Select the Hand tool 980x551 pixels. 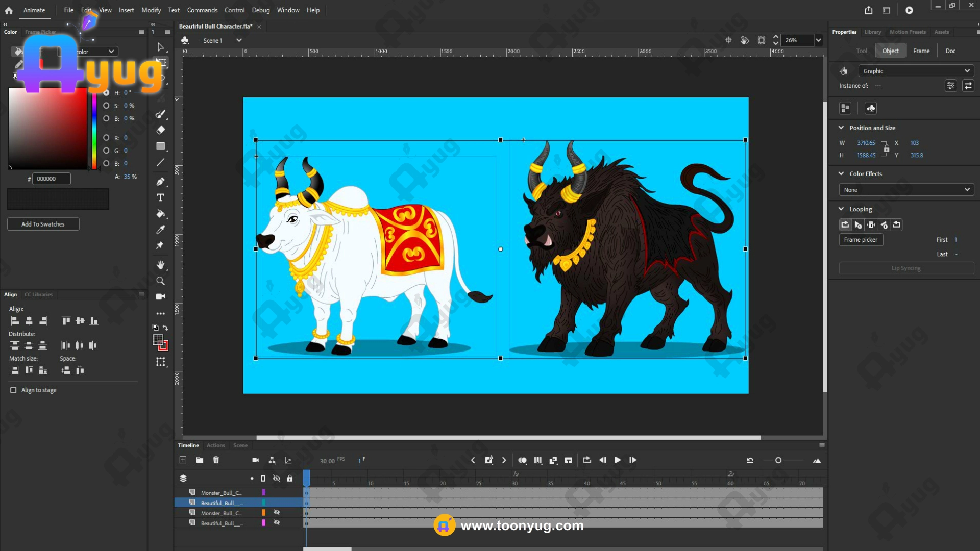click(160, 265)
